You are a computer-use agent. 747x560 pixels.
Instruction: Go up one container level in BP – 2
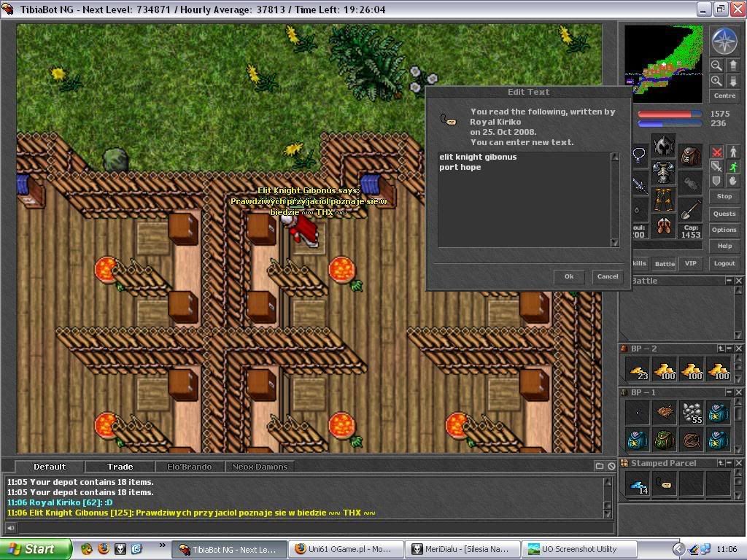click(720, 349)
